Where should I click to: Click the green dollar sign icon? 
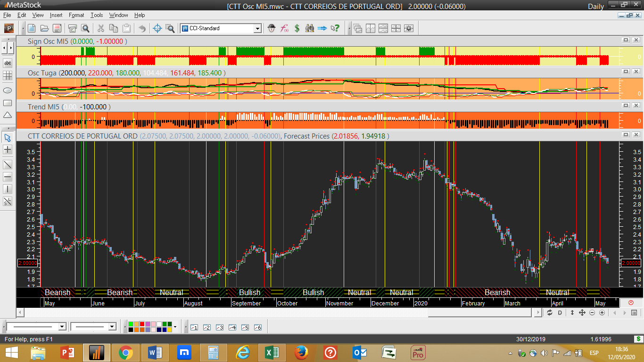[x=297, y=28]
